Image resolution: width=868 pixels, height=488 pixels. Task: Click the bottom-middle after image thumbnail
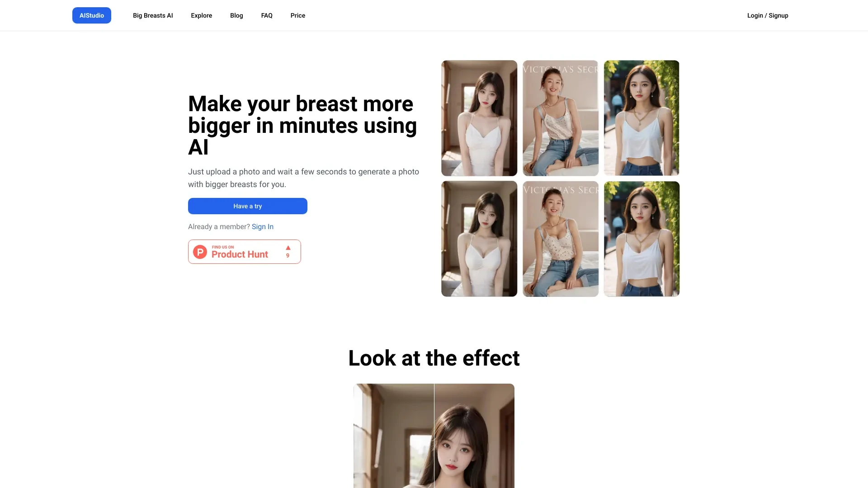pos(560,239)
